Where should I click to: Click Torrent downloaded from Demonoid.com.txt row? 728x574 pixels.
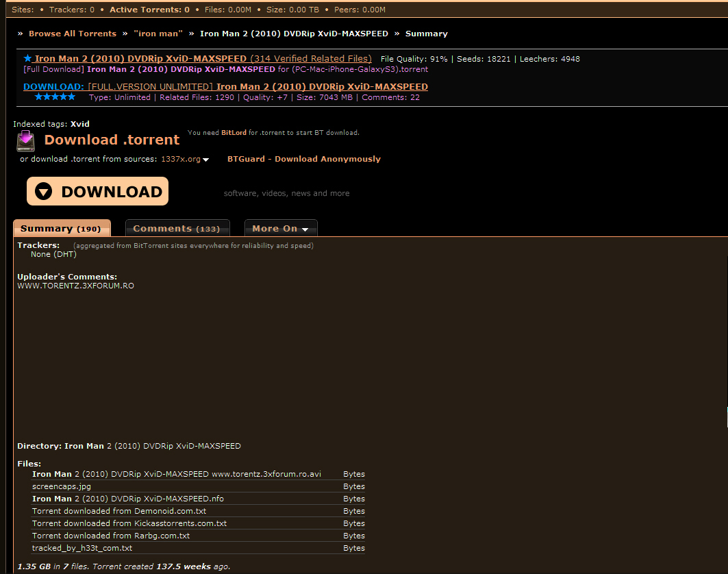pos(198,511)
